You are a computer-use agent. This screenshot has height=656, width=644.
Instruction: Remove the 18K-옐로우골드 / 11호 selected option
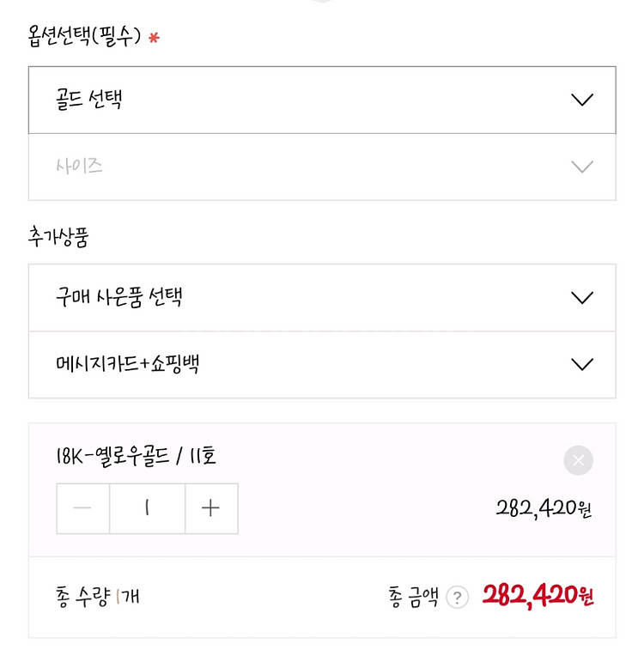[578, 460]
